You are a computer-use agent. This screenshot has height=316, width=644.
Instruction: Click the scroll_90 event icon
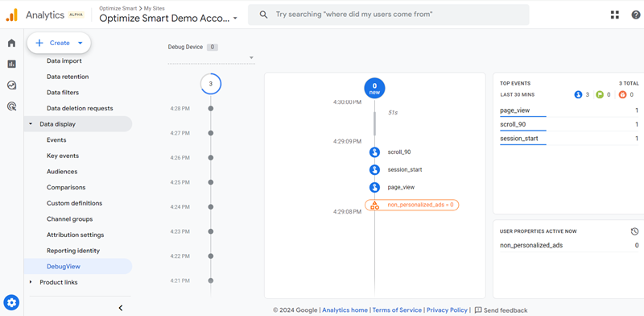pos(374,152)
